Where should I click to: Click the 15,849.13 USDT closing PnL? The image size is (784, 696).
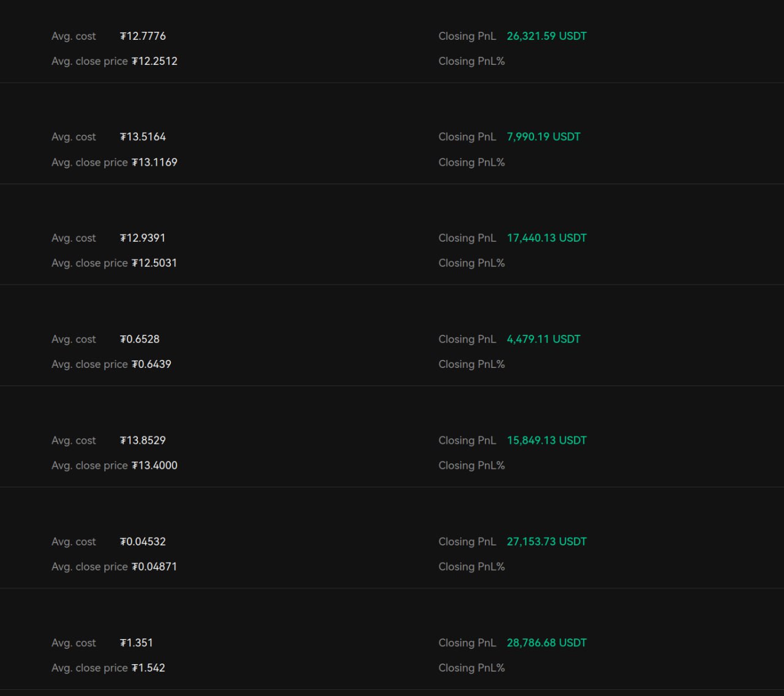click(x=546, y=441)
